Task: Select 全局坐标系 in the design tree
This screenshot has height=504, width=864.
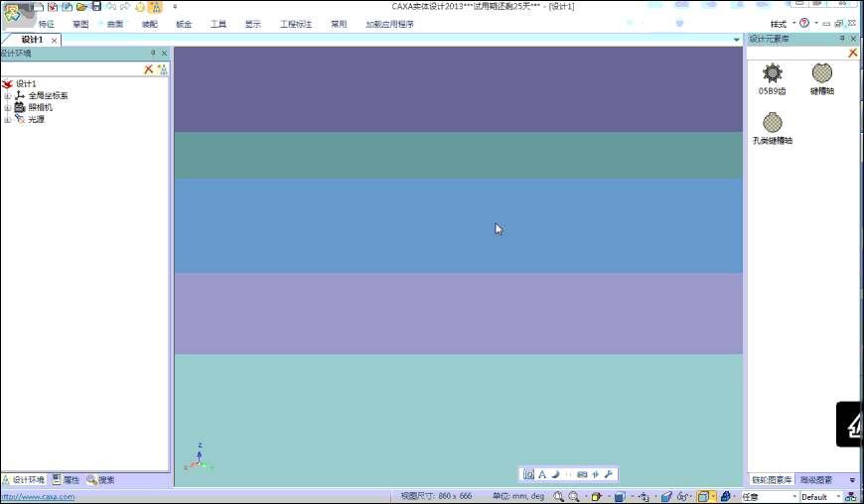Action: [x=48, y=95]
